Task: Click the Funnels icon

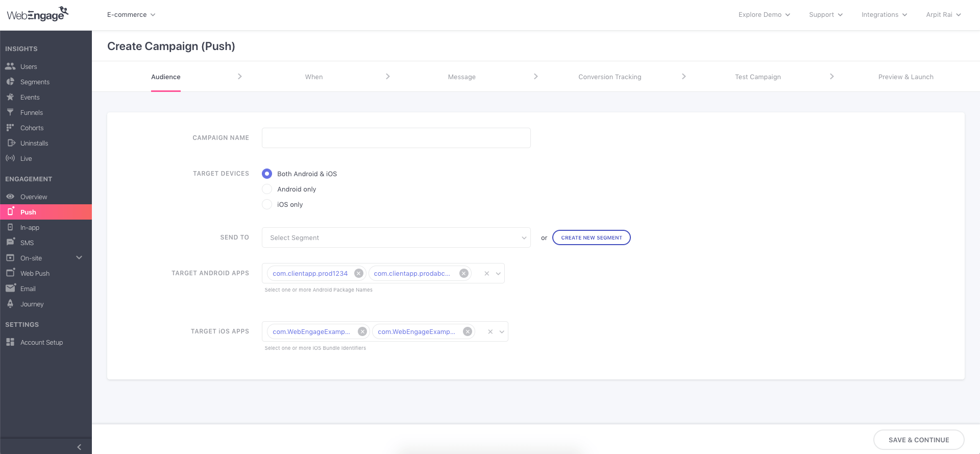Action: tap(10, 112)
